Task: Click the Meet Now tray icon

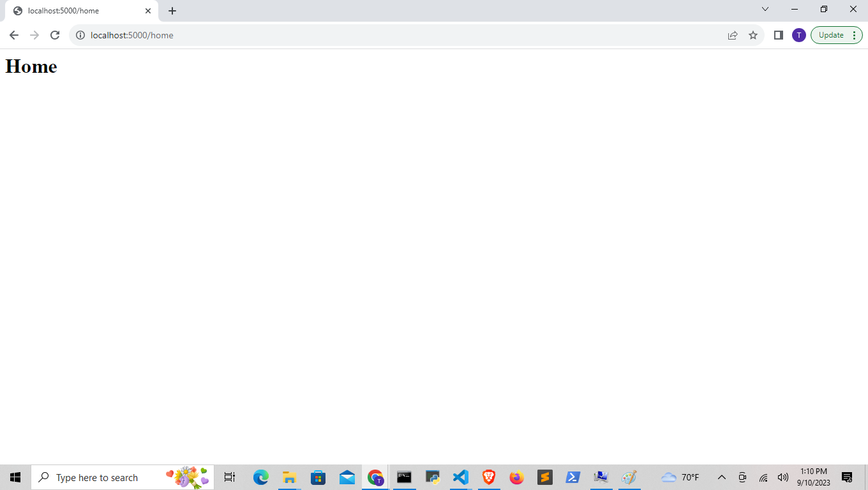Action: coord(742,477)
